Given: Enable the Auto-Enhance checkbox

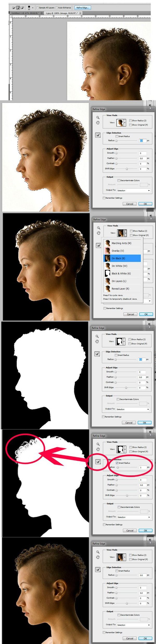Looking at the screenshot, I should click(56, 8).
